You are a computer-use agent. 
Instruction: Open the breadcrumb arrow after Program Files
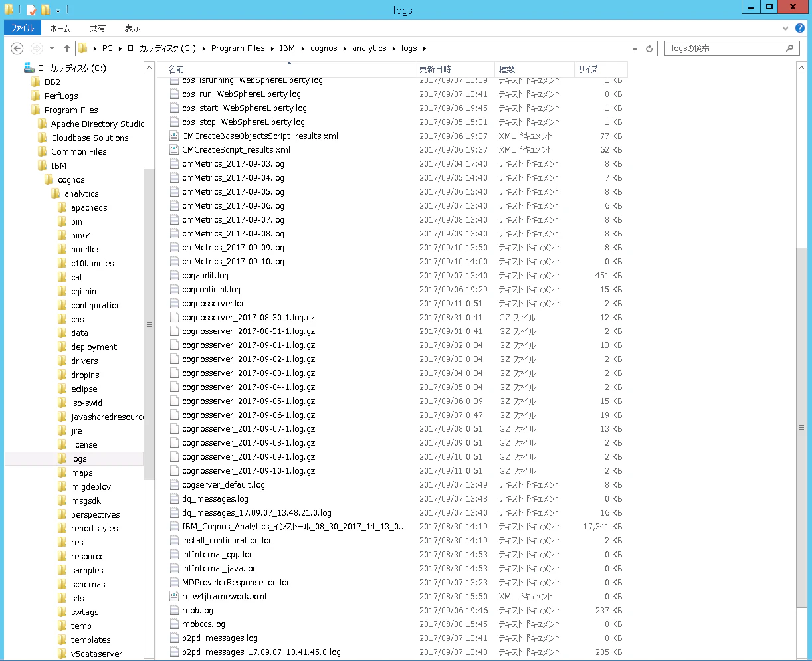click(x=271, y=48)
